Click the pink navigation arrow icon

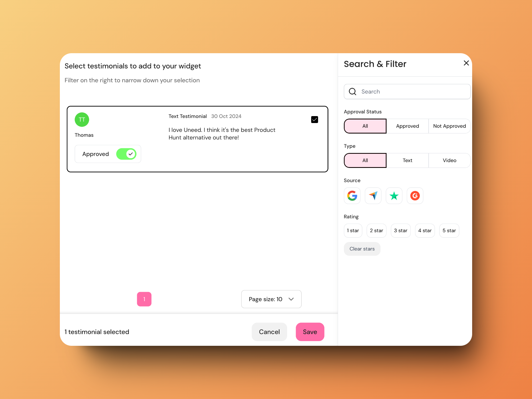coord(373,195)
